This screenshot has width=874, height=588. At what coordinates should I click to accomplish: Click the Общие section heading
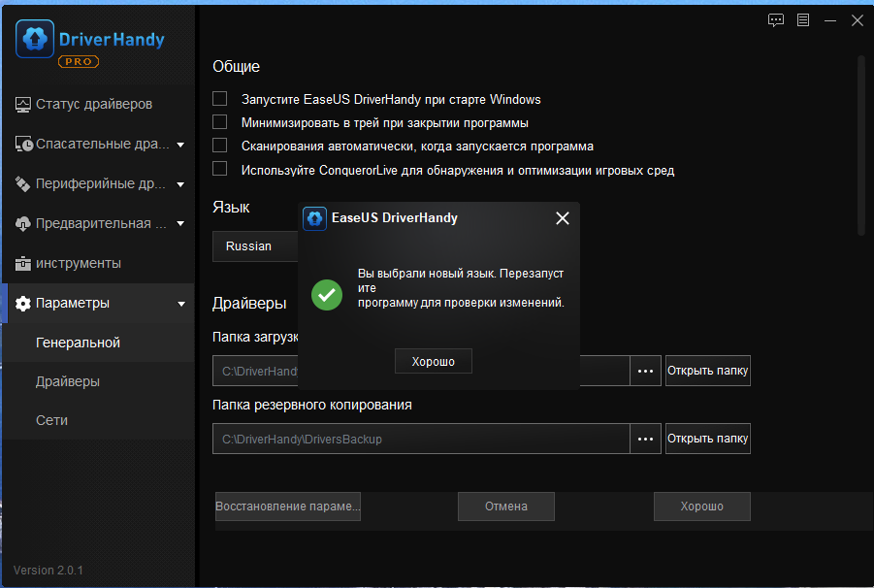237,66
